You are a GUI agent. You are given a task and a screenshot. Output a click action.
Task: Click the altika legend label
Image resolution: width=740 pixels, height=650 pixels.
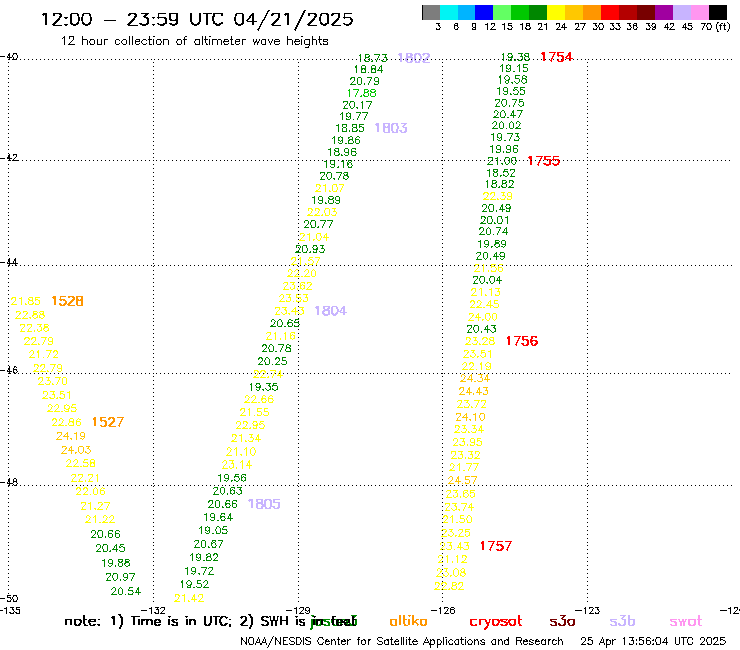pyautogui.click(x=408, y=621)
